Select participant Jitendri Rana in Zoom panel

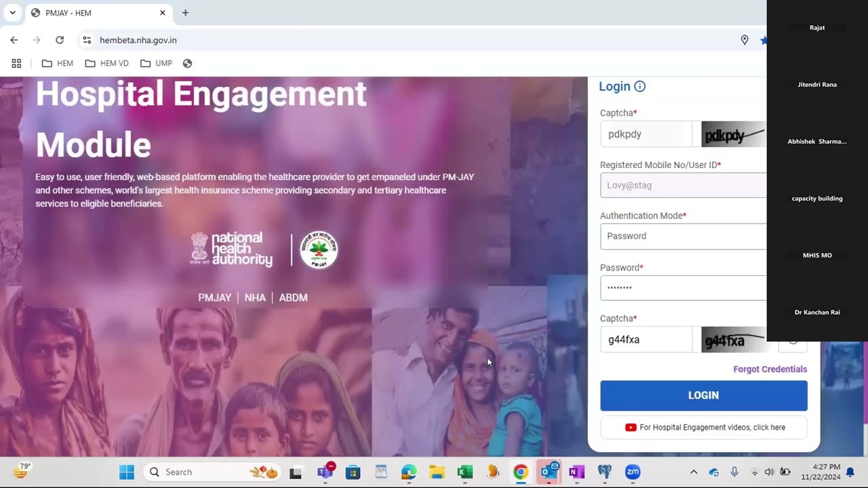tap(817, 85)
